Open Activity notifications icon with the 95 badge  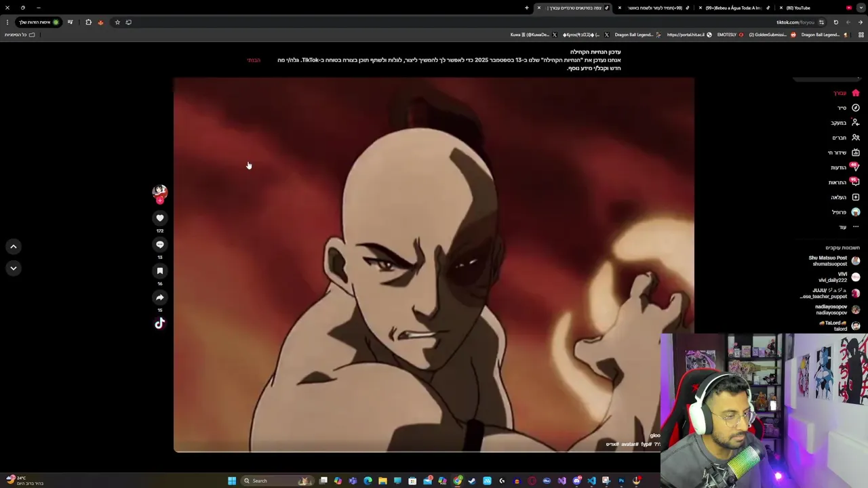(x=855, y=182)
